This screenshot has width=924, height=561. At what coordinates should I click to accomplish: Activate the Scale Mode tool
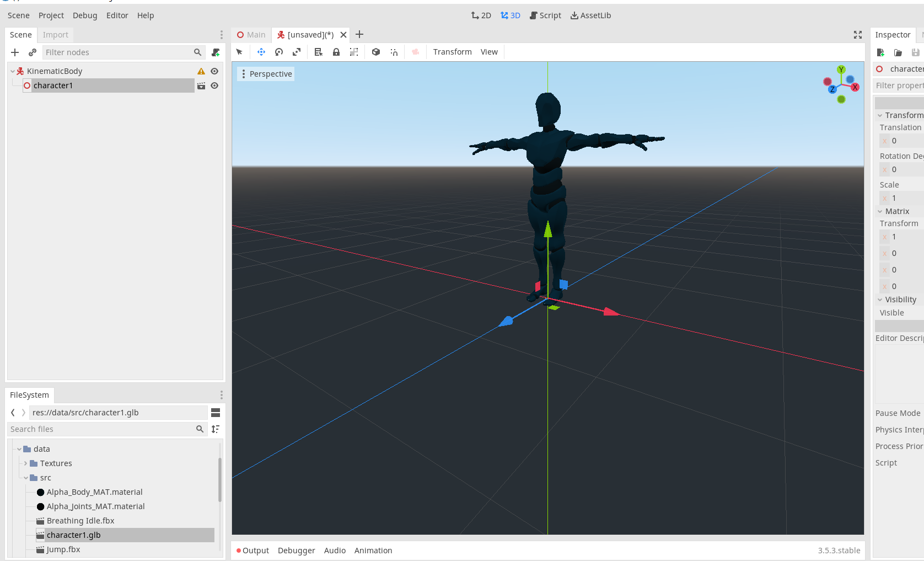pyautogui.click(x=297, y=52)
